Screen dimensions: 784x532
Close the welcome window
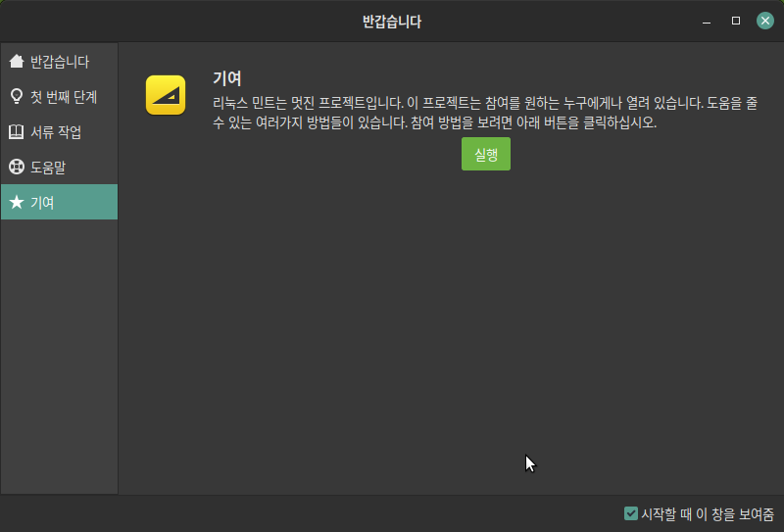pos(765,21)
